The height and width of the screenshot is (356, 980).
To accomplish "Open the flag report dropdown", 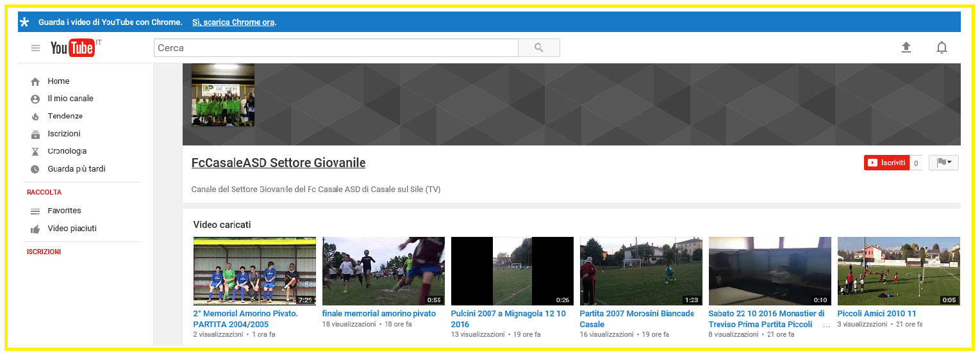I will (x=943, y=163).
